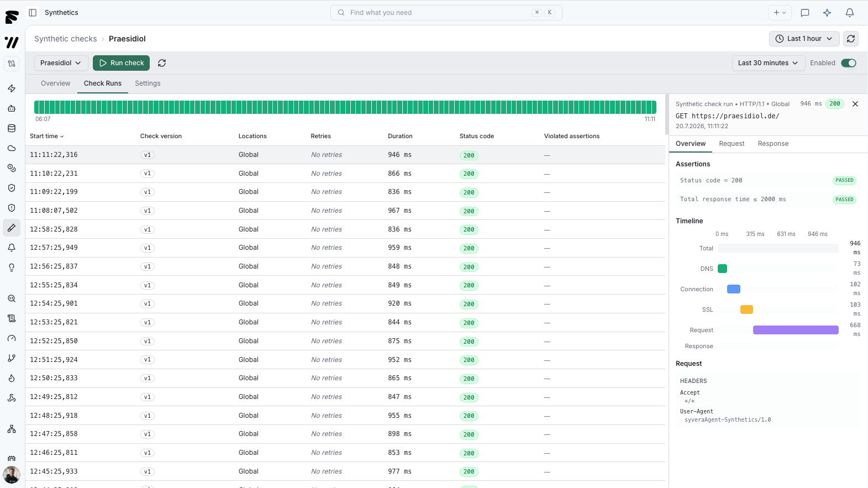Click the purple Request timeline bar

coord(796,330)
